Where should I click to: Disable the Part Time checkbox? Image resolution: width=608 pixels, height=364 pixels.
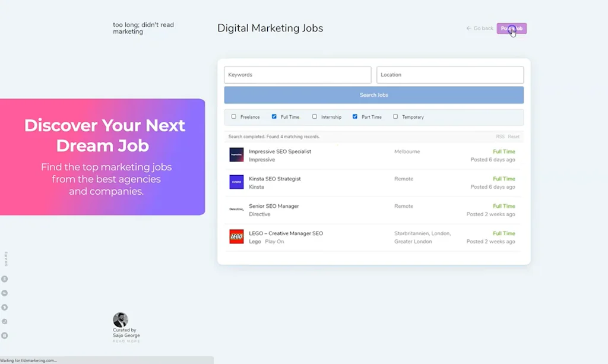click(x=355, y=117)
